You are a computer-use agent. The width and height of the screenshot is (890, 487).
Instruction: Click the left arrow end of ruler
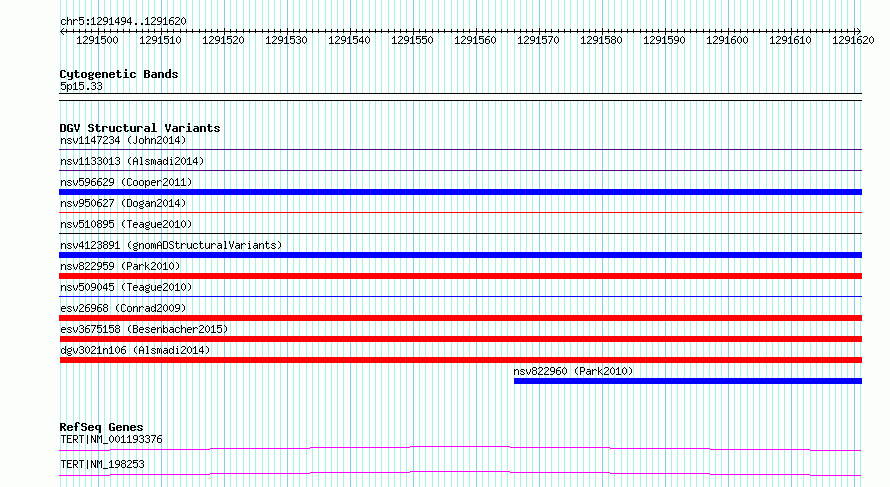tap(62, 31)
